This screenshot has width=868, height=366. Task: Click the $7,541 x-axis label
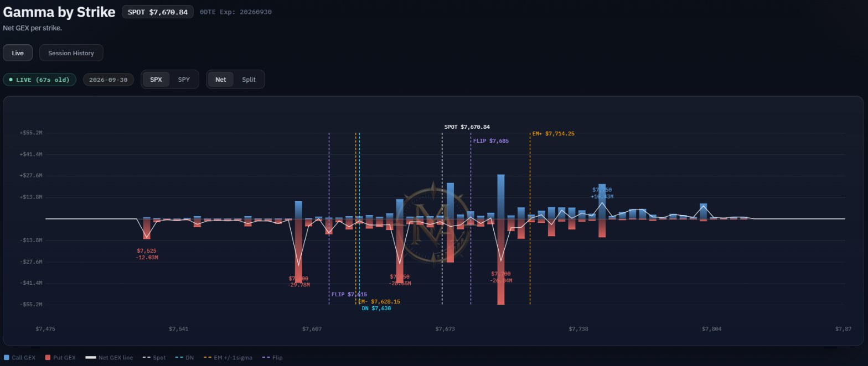(x=178, y=329)
